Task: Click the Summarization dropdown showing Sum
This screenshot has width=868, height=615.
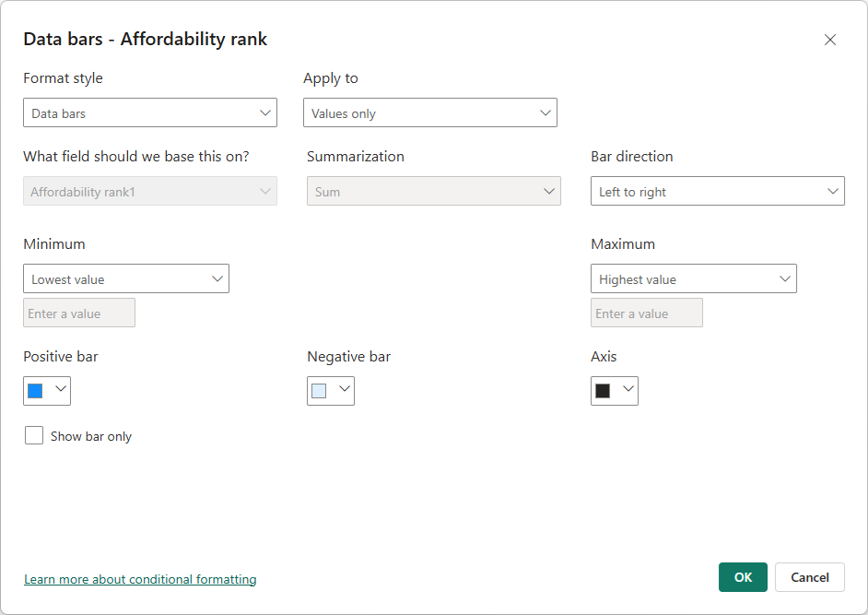Action: point(433,191)
